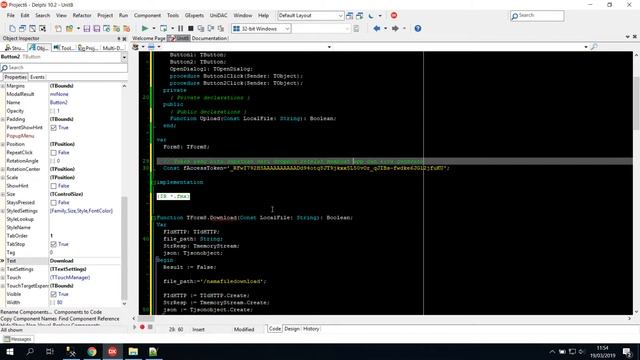Screen dimensions: 640x360
Task: Open the Windows Start menu
Action: (x=10, y=351)
